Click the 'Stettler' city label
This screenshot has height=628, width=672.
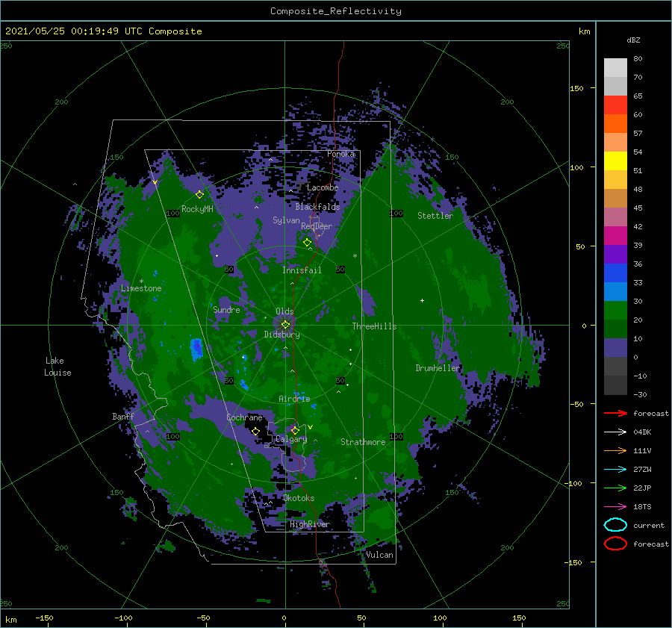(x=435, y=216)
